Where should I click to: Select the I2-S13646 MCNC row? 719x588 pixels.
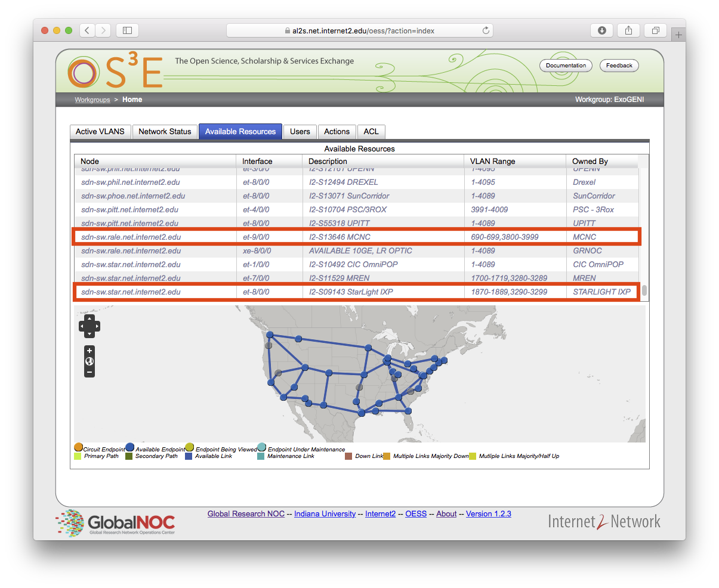coord(356,237)
